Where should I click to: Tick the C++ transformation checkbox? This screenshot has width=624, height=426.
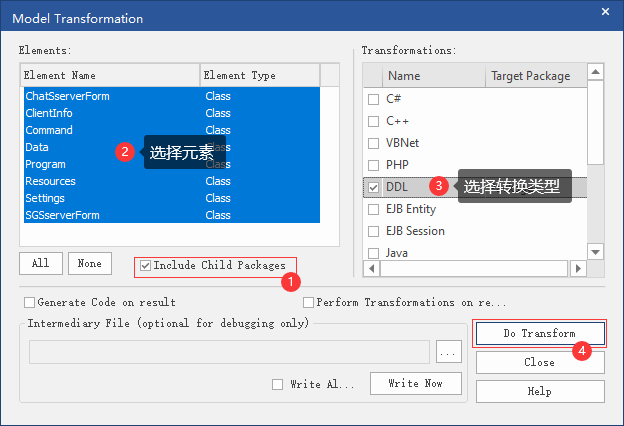373,121
